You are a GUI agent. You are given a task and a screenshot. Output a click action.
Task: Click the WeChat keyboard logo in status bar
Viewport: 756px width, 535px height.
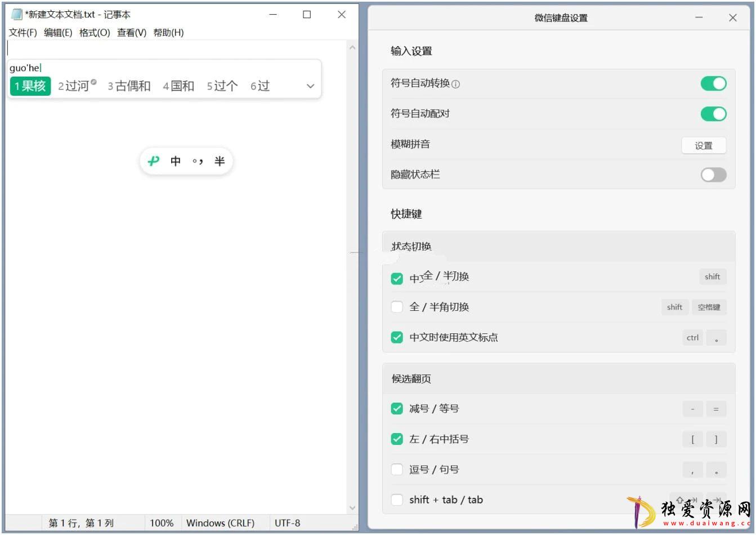click(153, 161)
